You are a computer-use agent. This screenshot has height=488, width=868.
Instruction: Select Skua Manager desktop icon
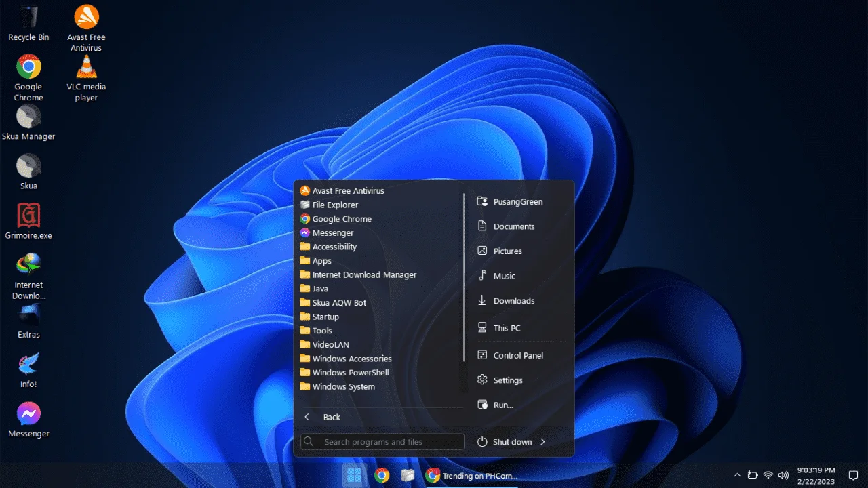28,123
